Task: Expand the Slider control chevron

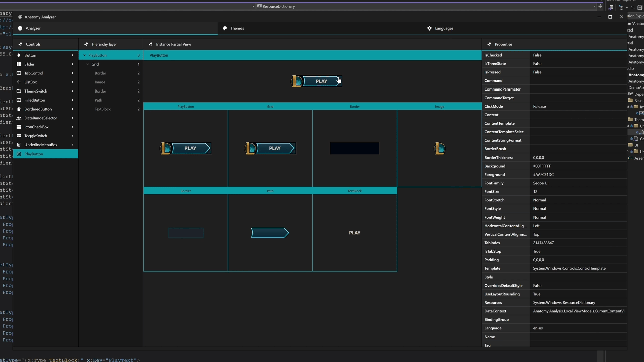Action: (72, 64)
